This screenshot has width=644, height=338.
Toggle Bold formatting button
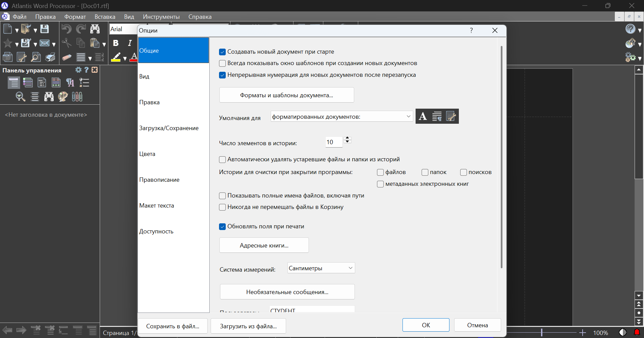[x=116, y=43]
